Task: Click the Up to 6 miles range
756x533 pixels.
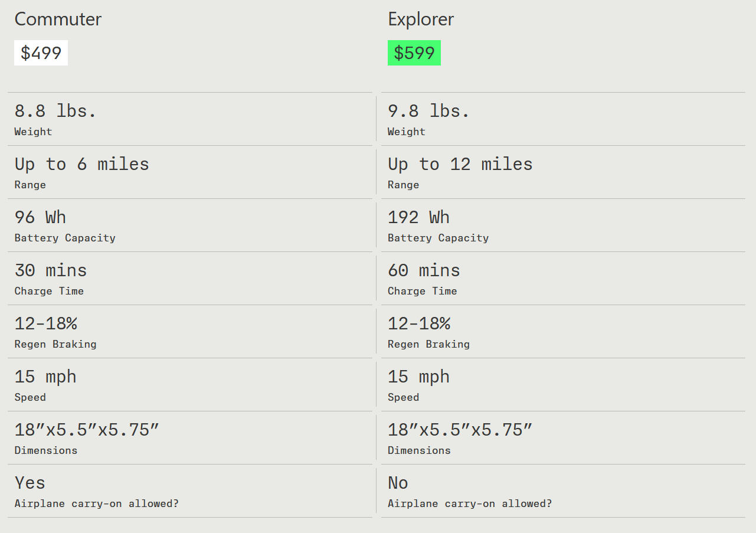Action: click(82, 164)
